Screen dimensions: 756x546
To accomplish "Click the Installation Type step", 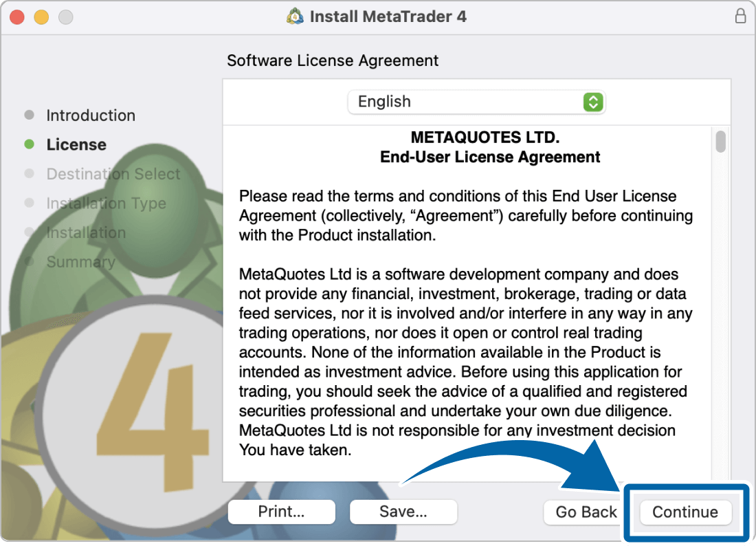I will (106, 204).
